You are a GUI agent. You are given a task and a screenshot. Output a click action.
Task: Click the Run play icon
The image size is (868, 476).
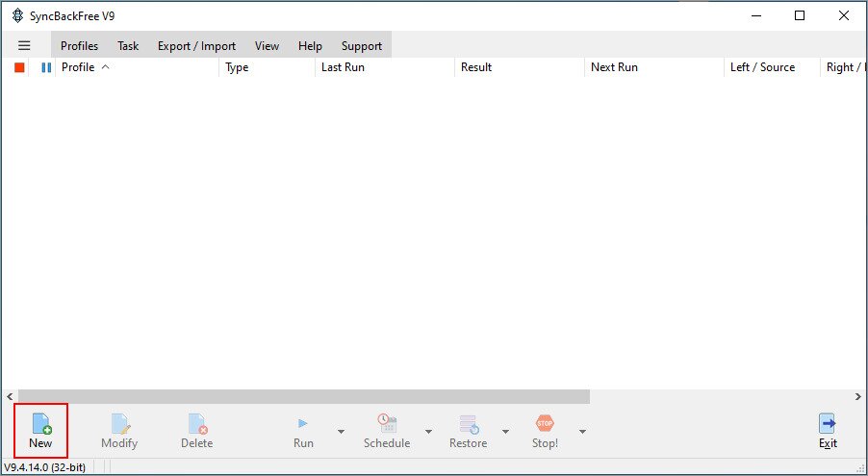pos(303,423)
